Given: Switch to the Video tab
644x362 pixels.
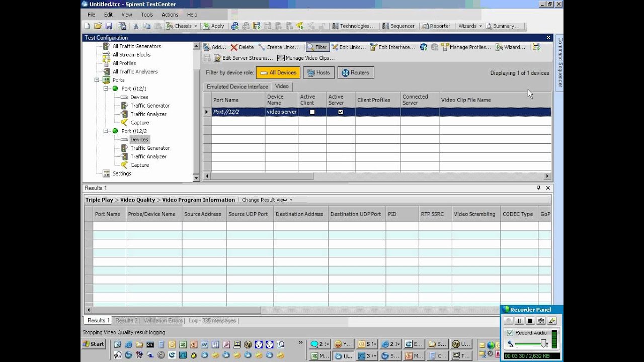Looking at the screenshot, I should coord(282,86).
